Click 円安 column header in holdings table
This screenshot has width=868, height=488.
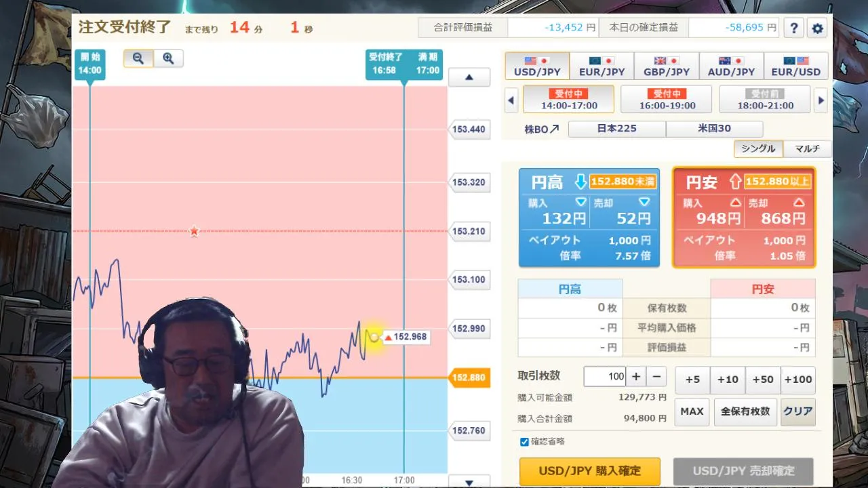[x=763, y=289]
